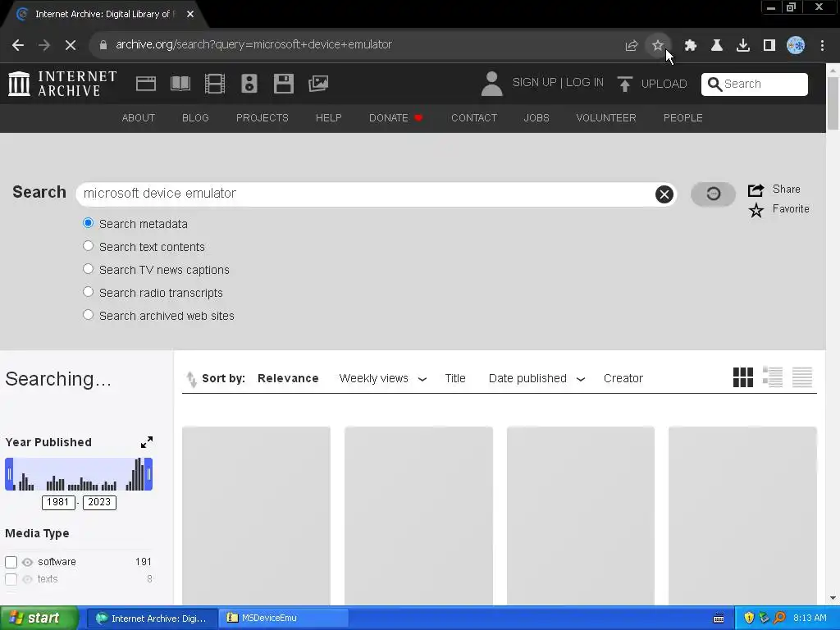This screenshot has width=840, height=630.
Task: Open the PROJECTS menu item
Action: tap(262, 118)
